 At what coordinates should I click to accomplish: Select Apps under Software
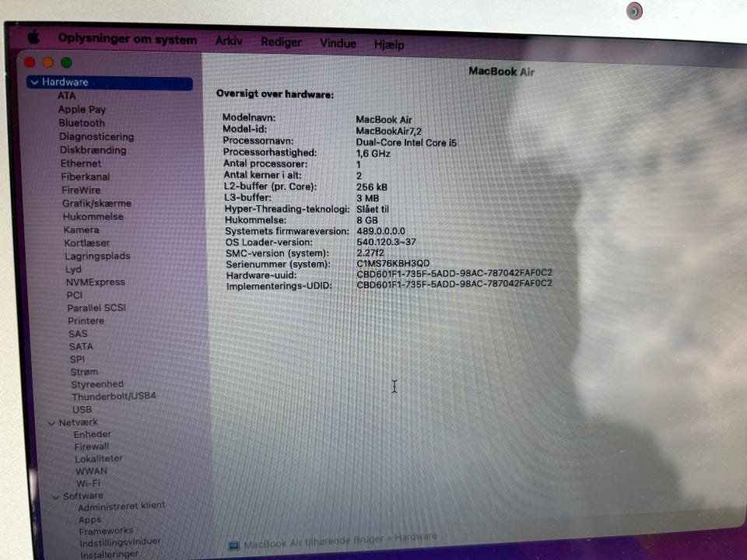[89, 520]
